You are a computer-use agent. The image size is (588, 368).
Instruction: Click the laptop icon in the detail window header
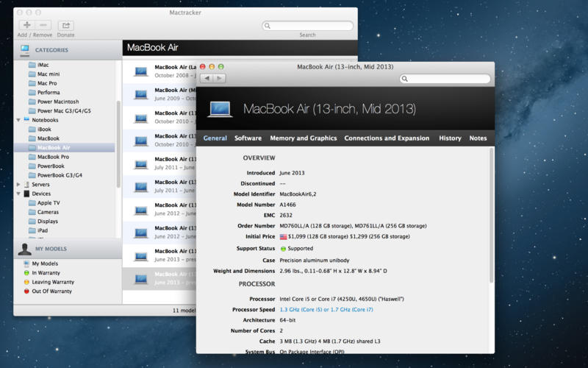[x=220, y=109]
